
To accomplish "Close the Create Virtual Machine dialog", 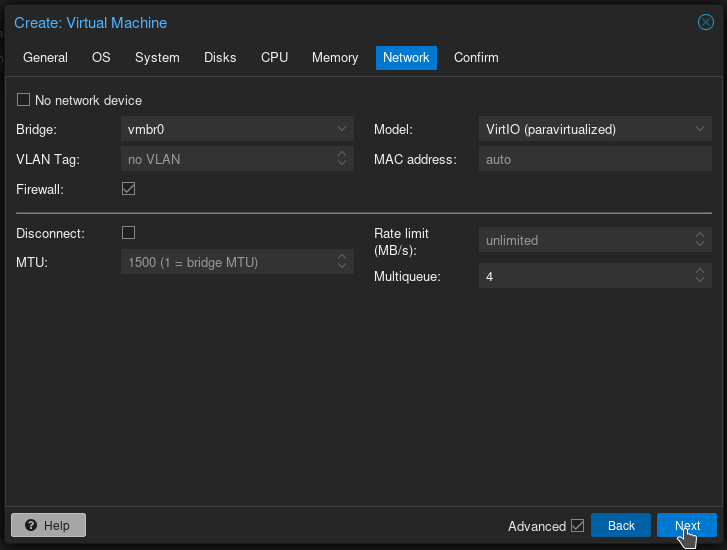I will tap(706, 22).
